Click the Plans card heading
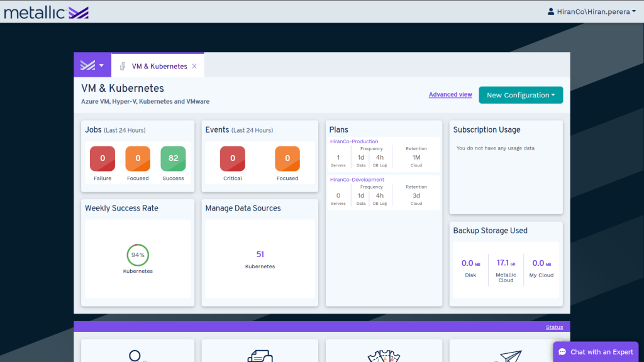 (x=339, y=129)
